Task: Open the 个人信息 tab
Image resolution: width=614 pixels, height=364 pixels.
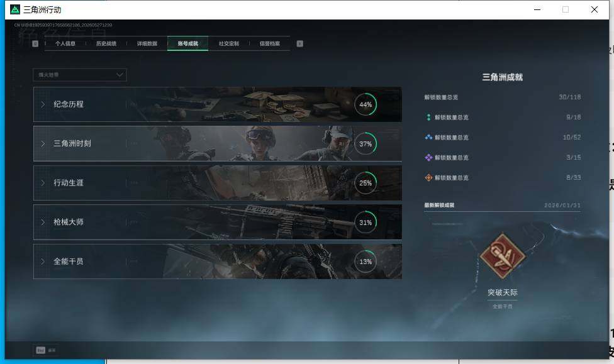Action: tap(65, 43)
